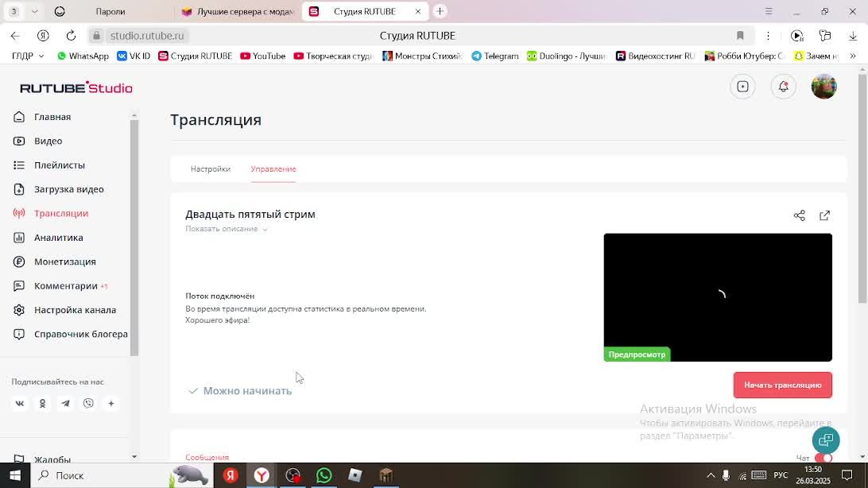Bookmark page with address bar icon
Screen dimensions: 868x488
[x=740, y=36]
